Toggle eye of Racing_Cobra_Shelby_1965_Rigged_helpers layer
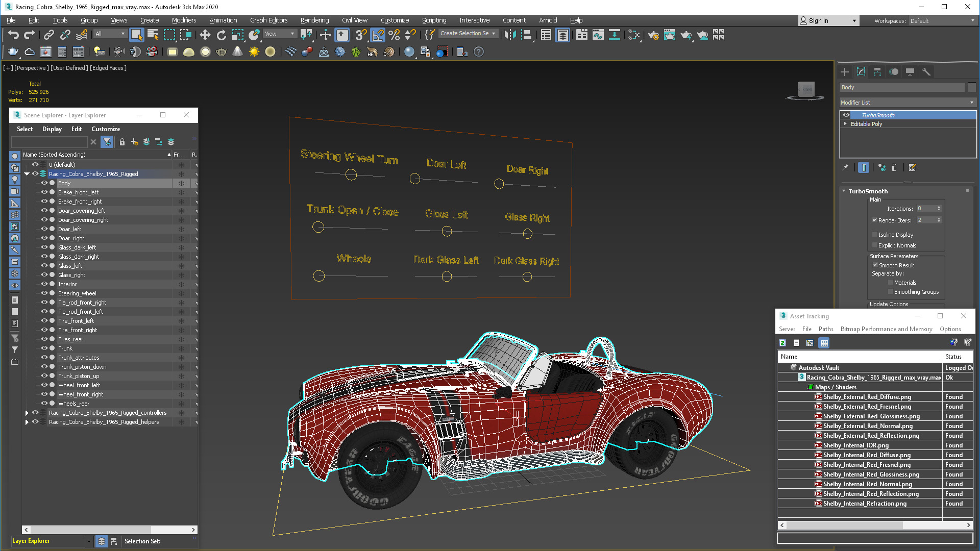980x551 pixels. pyautogui.click(x=35, y=421)
